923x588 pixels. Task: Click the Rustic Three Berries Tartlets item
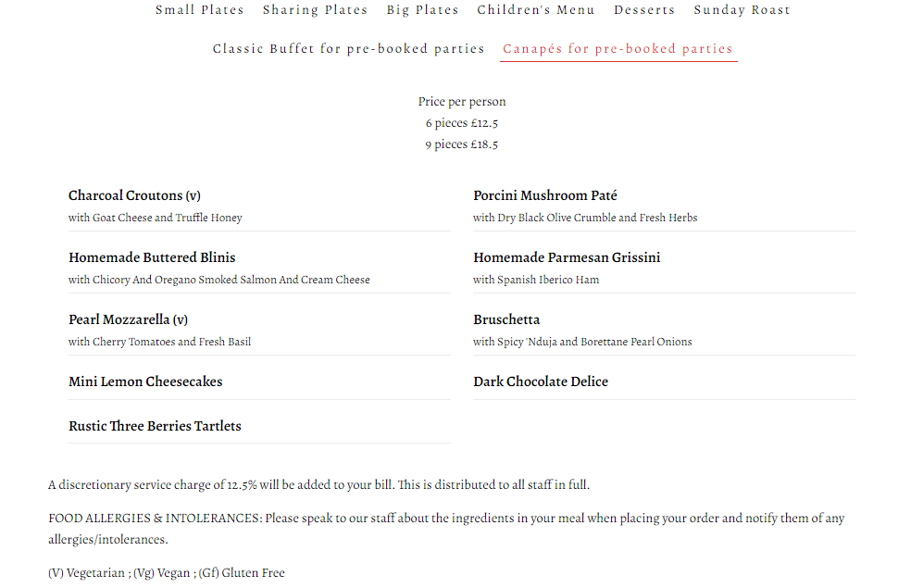click(x=155, y=426)
